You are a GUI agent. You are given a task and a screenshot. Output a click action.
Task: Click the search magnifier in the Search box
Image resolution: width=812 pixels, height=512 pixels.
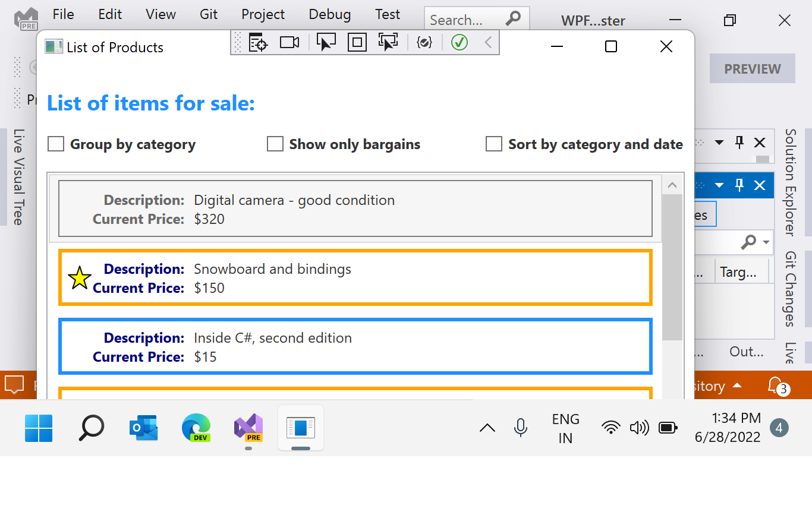click(514, 18)
